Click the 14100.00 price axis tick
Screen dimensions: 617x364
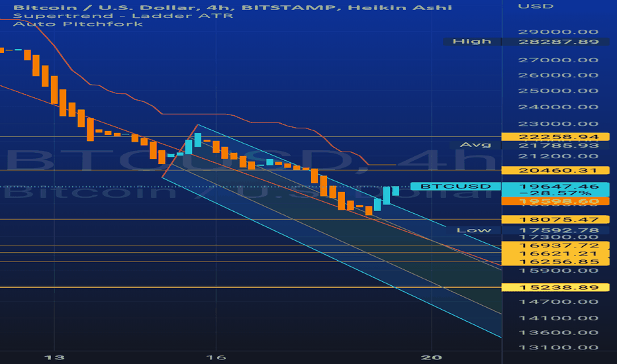pyautogui.click(x=558, y=318)
